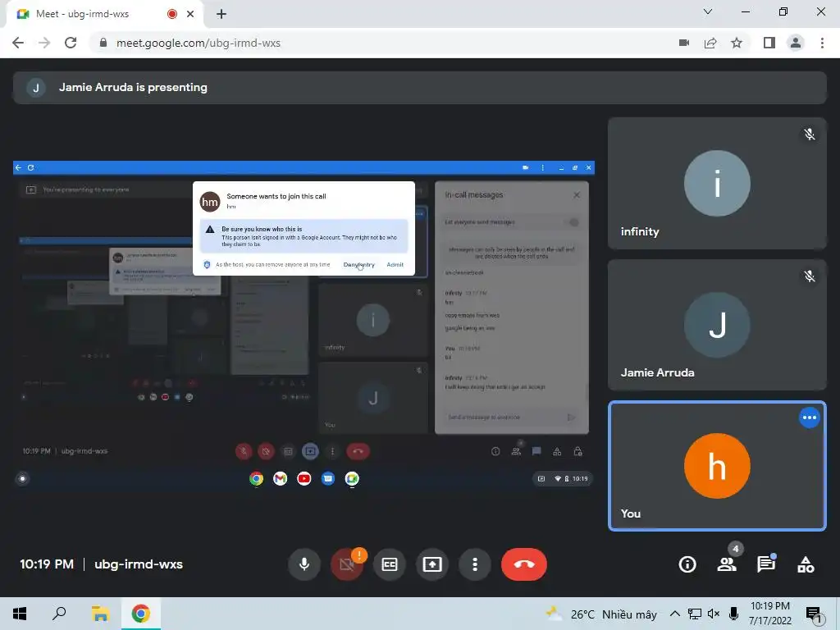Open Windows search from taskbar
This screenshot has width=840, height=630.
(x=59, y=614)
